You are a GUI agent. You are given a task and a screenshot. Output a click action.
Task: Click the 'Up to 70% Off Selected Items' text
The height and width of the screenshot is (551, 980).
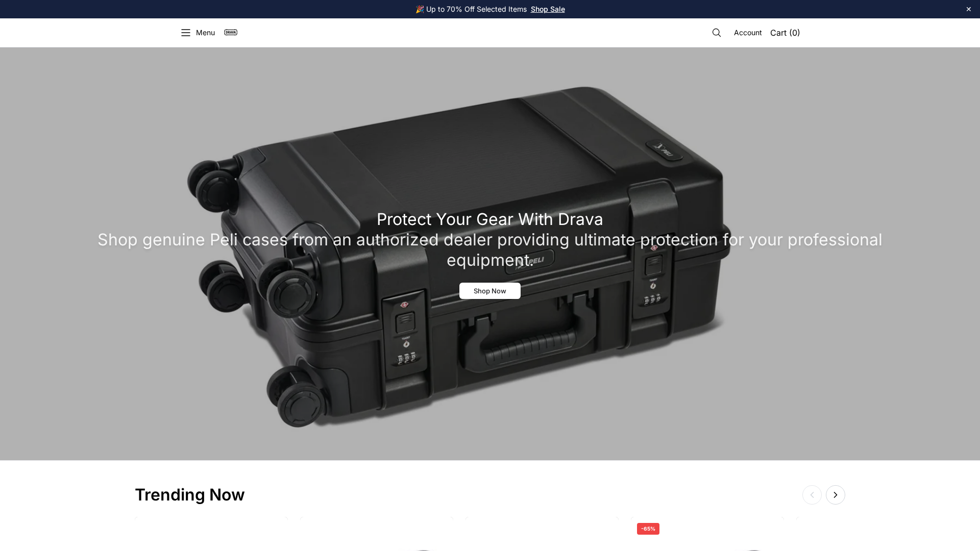click(476, 9)
